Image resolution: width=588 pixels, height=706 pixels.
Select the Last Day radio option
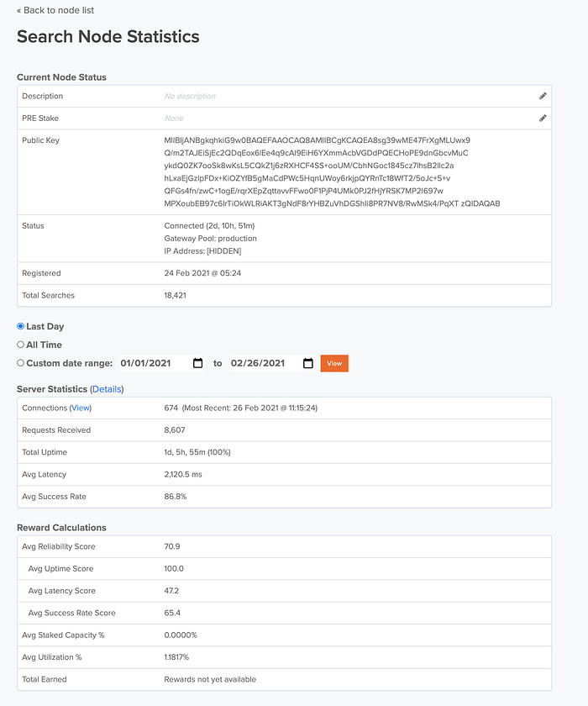(x=20, y=326)
